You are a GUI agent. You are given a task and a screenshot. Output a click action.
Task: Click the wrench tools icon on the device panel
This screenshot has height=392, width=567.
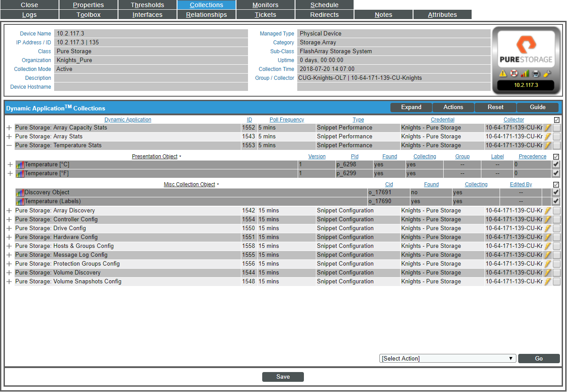point(547,74)
